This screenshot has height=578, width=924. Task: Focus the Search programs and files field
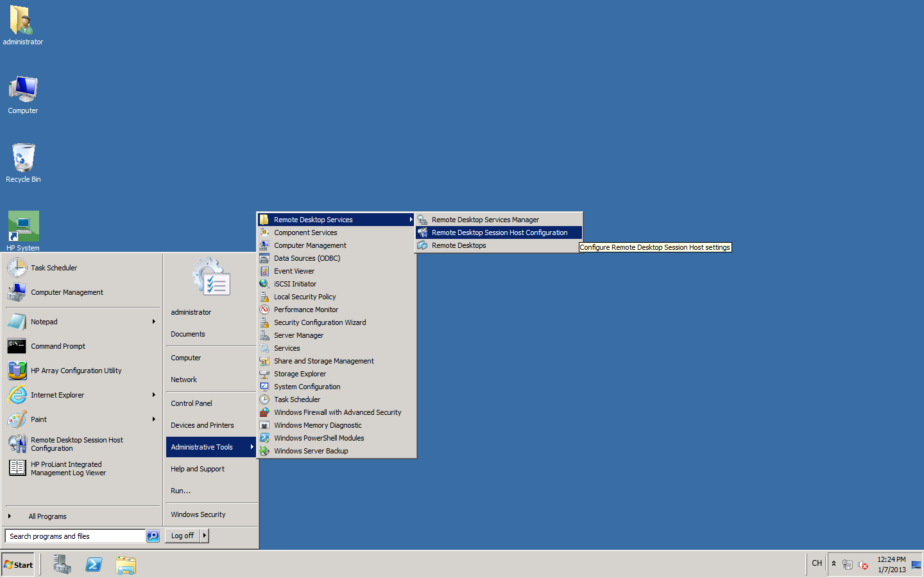[x=75, y=536]
